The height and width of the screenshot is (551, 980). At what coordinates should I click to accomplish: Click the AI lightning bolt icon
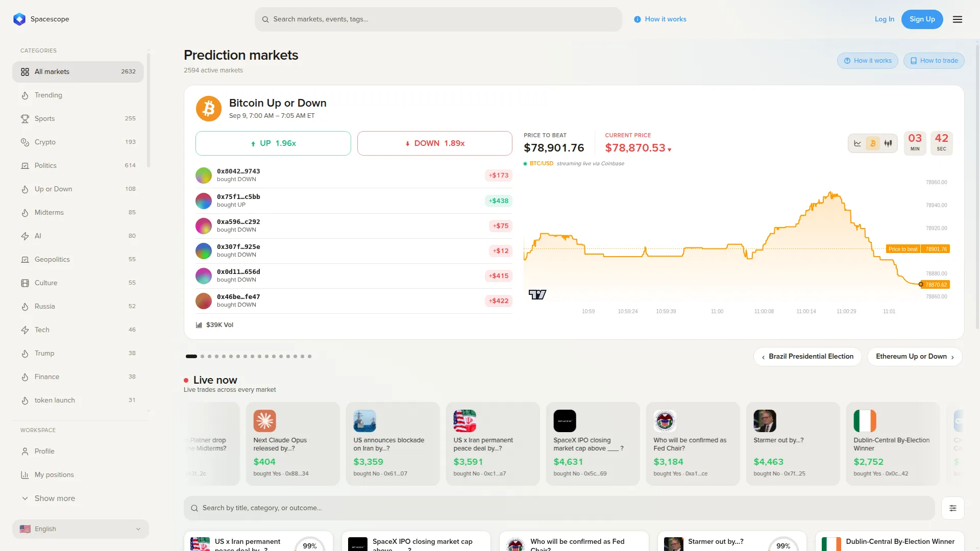pyautogui.click(x=25, y=236)
